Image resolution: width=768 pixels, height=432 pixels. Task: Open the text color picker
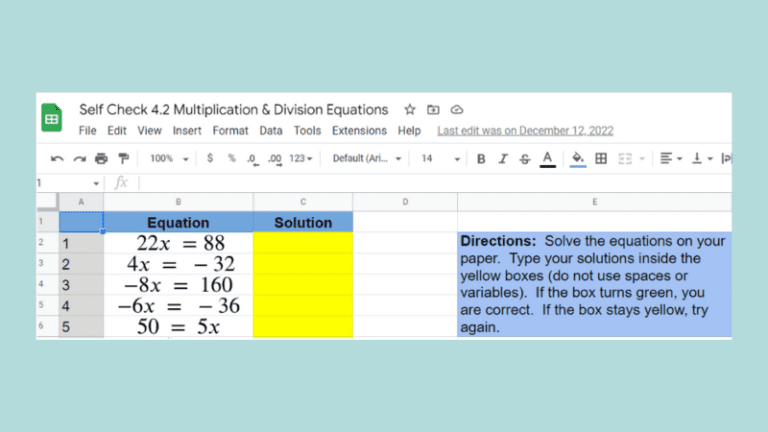(x=548, y=159)
